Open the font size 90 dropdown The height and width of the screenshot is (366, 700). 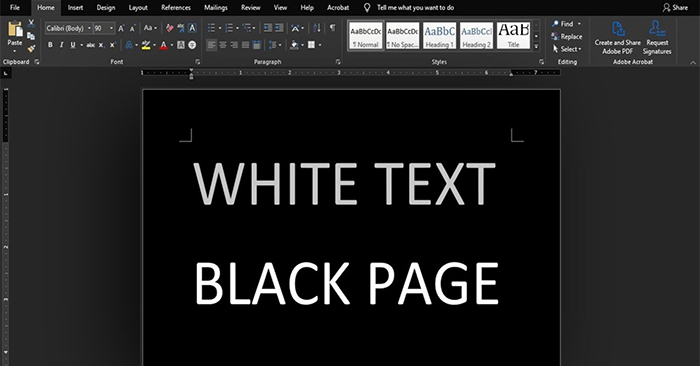[111, 28]
